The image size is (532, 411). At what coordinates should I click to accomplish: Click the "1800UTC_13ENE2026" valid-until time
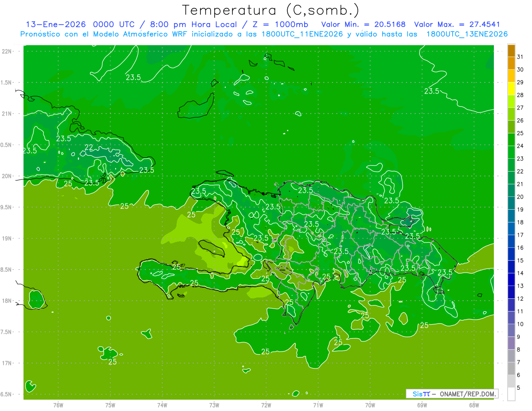point(467,34)
